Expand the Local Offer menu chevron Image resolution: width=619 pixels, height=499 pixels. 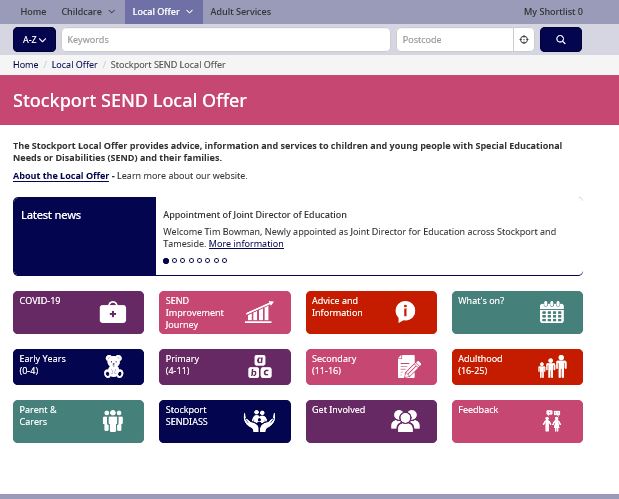coord(189,12)
